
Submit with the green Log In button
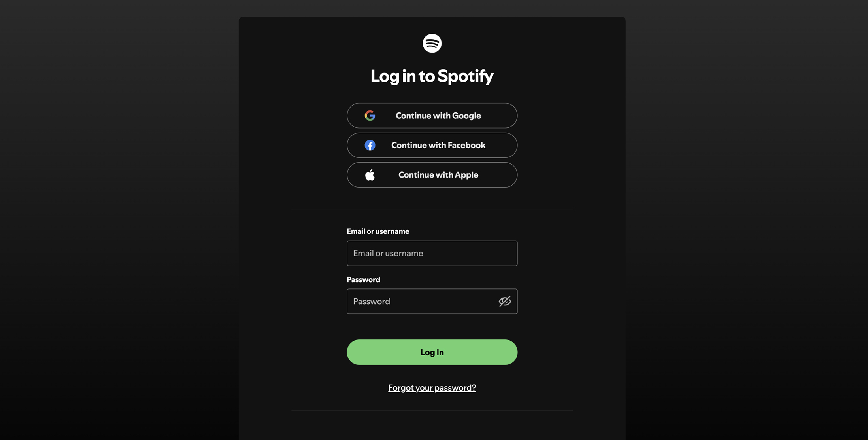pyautogui.click(x=432, y=352)
